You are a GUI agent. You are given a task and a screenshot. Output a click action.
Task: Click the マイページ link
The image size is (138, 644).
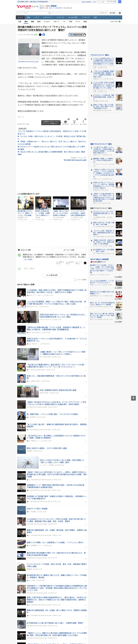103,13
